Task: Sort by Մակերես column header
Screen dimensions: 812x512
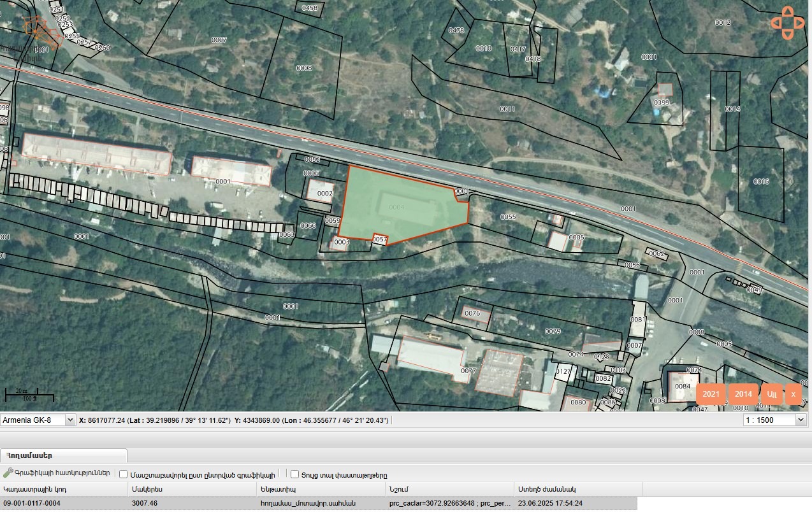Action: (x=191, y=489)
